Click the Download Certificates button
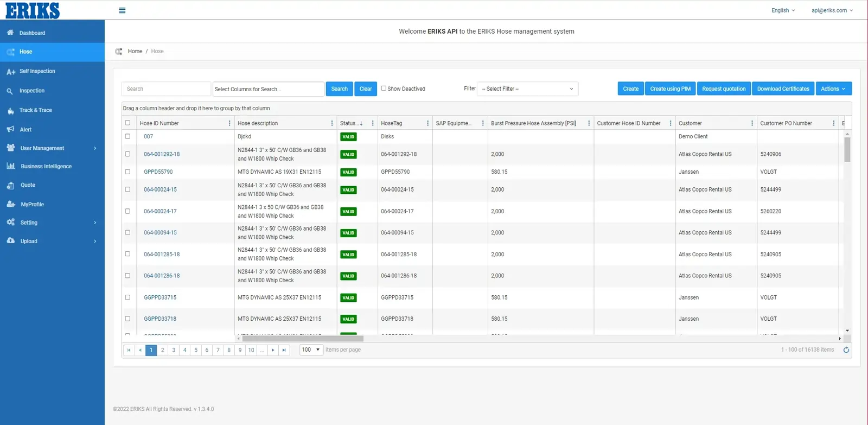Viewport: 868px width, 425px height. click(x=783, y=89)
